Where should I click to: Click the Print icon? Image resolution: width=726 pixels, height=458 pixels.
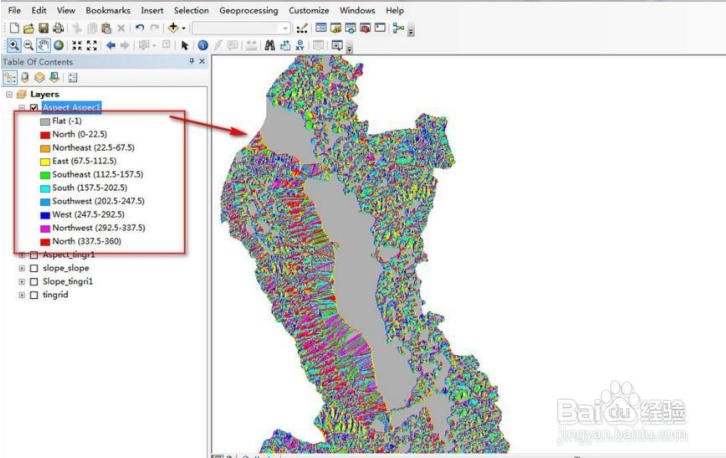click(58, 28)
